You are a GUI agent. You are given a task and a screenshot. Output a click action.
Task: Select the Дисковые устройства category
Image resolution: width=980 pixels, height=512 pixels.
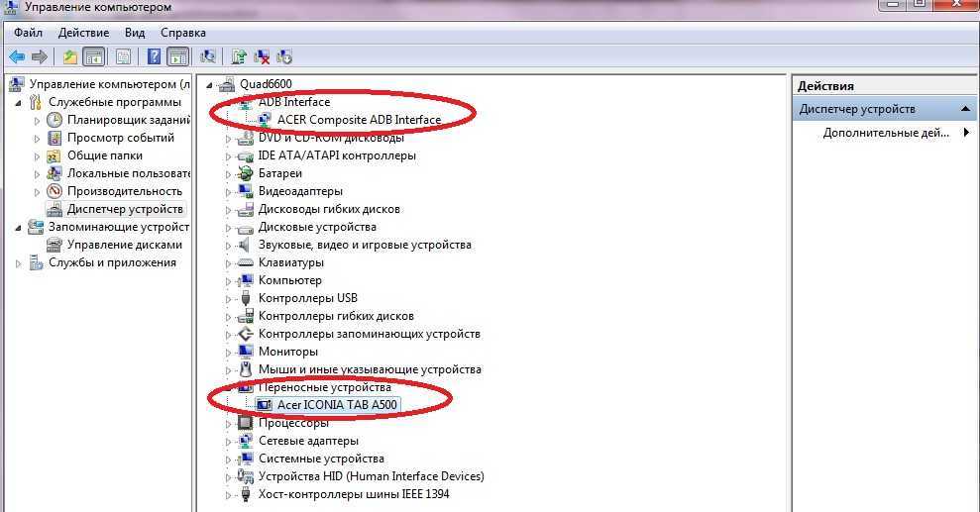317,227
